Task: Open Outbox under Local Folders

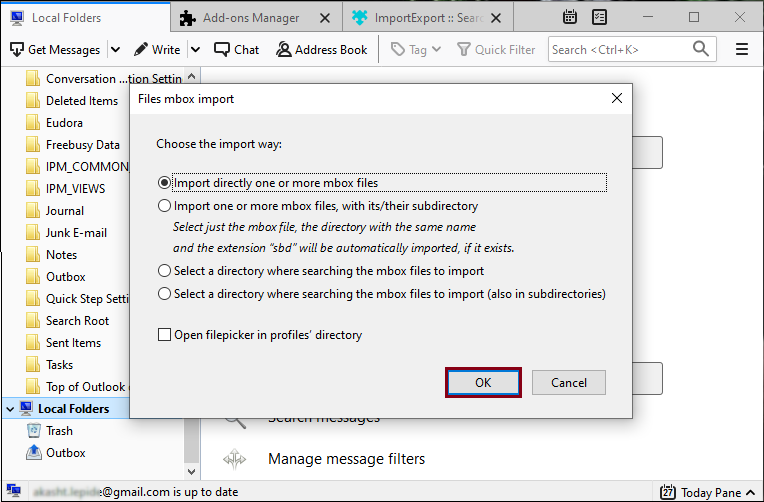Action: tap(65, 453)
